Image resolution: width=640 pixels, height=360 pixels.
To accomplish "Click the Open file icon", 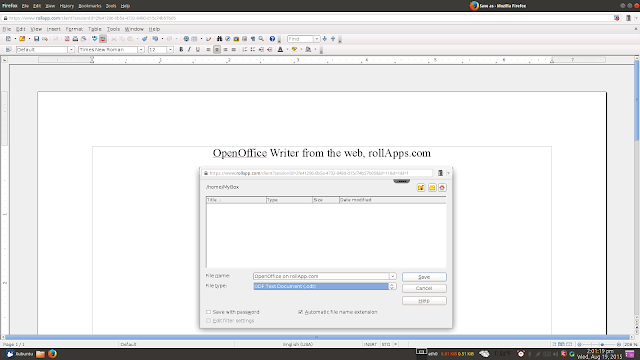I will coord(22,39).
